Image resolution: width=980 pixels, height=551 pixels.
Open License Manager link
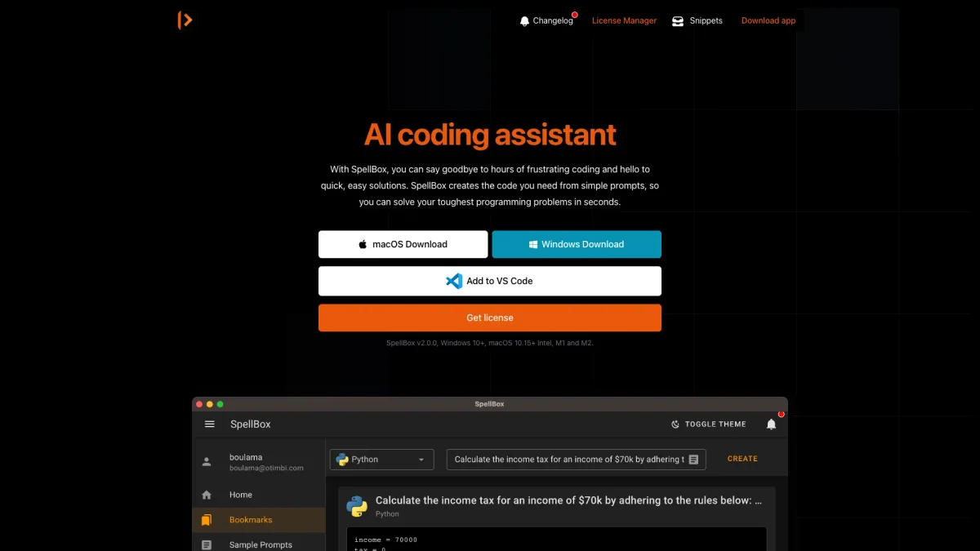(624, 20)
